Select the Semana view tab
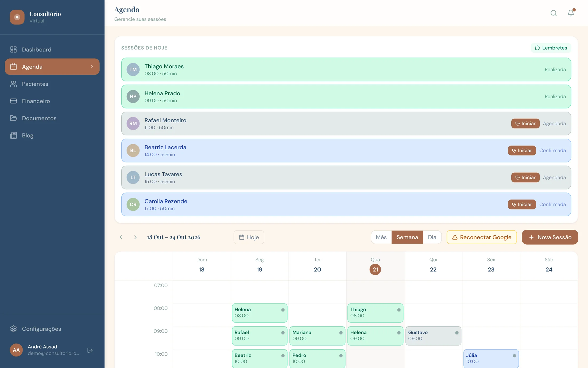The width and height of the screenshot is (588, 368). pyautogui.click(x=407, y=237)
